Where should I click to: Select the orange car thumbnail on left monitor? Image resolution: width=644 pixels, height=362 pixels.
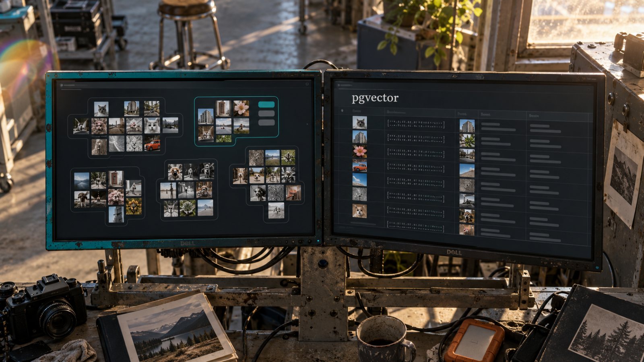[x=152, y=144]
